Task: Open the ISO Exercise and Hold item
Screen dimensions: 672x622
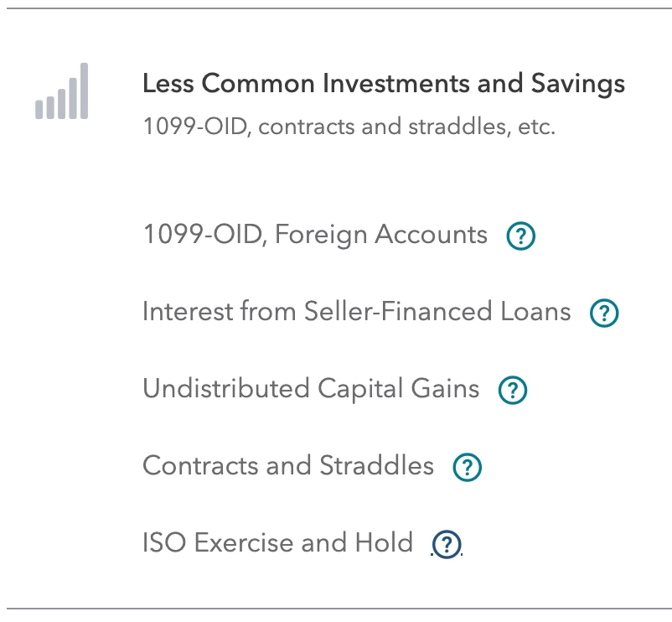Action: 277,543
